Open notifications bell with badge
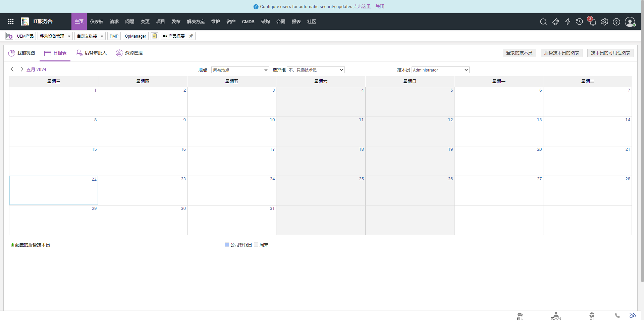Viewport: 644px width, 320px height. click(592, 22)
